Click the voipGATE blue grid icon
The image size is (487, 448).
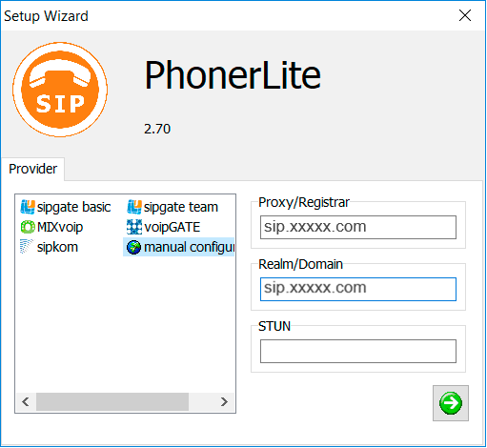(x=134, y=227)
